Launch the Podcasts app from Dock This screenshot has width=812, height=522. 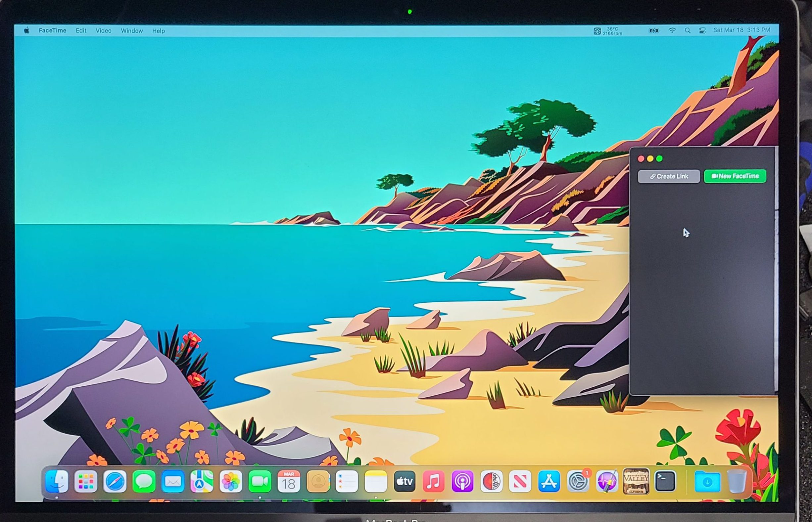point(462,481)
